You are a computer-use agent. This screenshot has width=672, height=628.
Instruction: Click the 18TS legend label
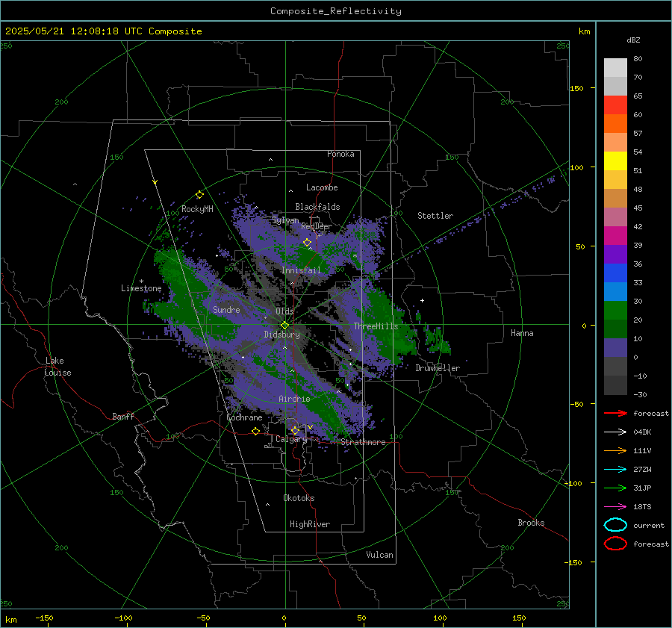(642, 507)
